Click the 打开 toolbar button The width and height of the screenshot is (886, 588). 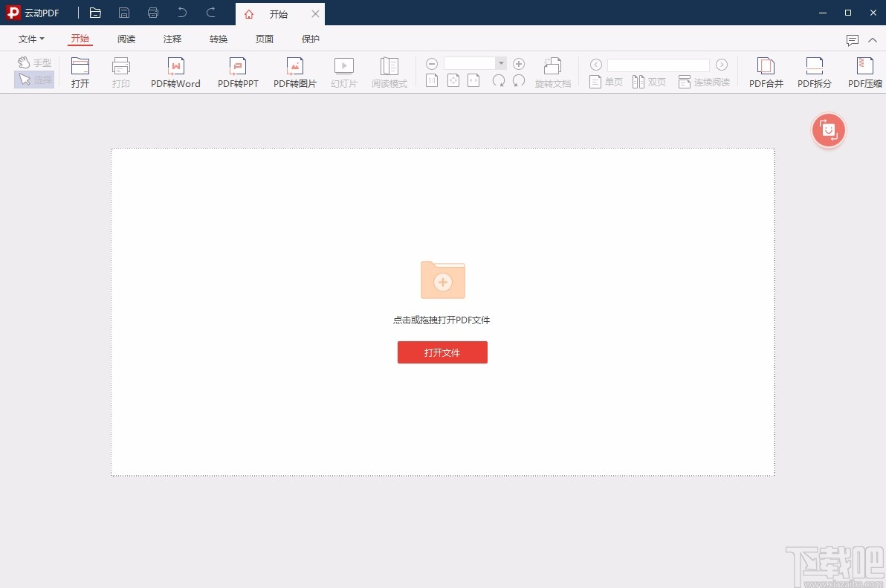point(80,73)
